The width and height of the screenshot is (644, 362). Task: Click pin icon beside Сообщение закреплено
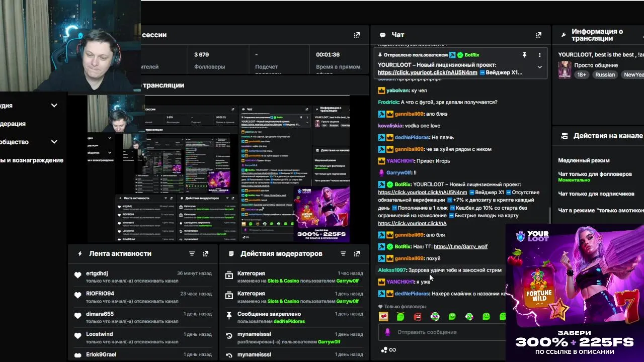pos(229,316)
